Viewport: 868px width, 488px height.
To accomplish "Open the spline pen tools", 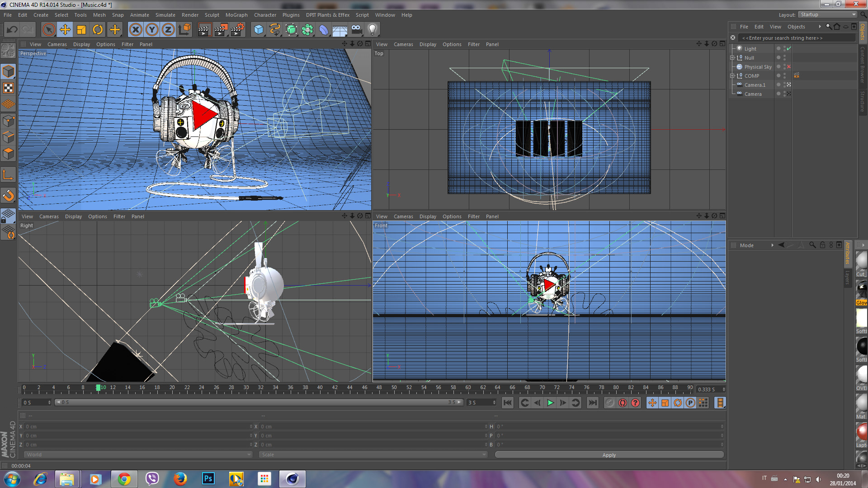I will click(275, 30).
